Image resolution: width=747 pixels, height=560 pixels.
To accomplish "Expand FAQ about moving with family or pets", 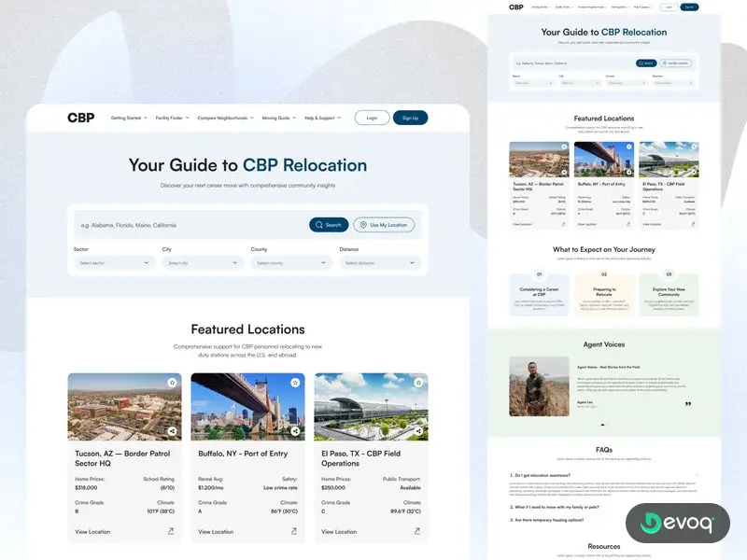I will [x=555, y=507].
